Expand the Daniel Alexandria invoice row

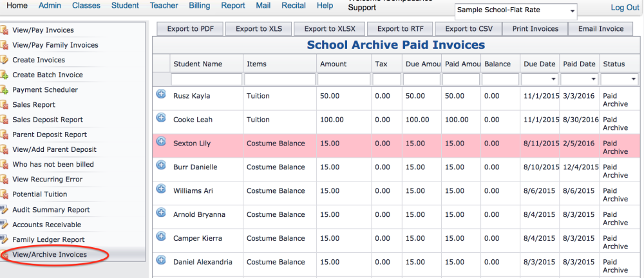tap(161, 261)
